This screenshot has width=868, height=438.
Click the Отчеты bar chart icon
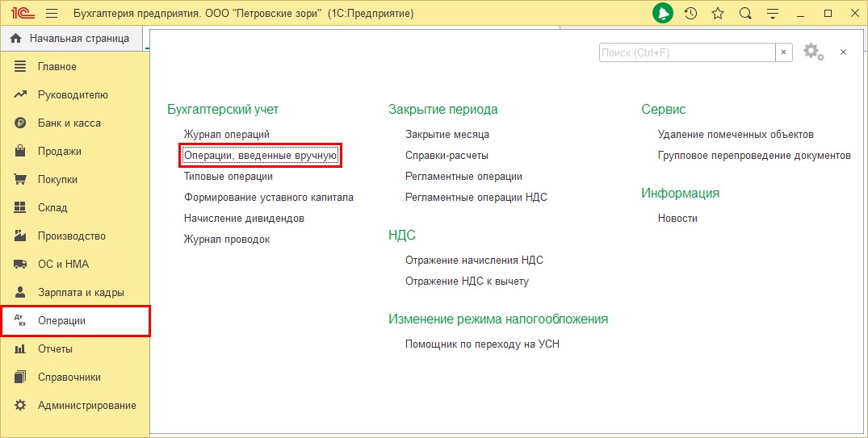point(20,348)
